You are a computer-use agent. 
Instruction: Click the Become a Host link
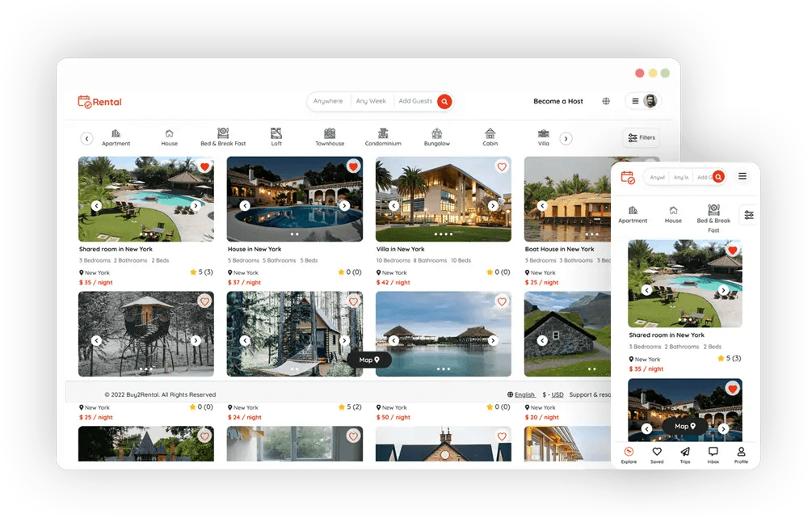pos(557,102)
